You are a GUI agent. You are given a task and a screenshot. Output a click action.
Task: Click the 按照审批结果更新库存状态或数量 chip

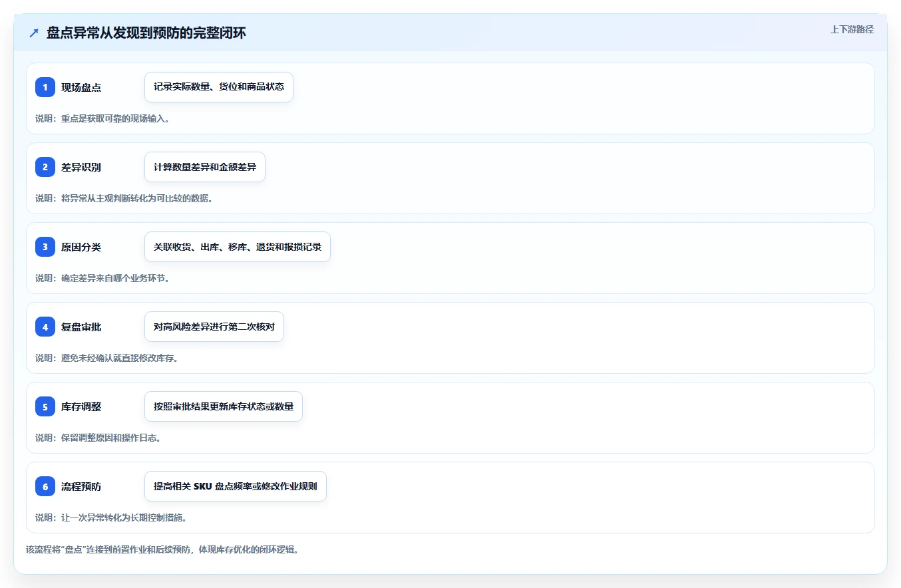pyautogui.click(x=224, y=406)
